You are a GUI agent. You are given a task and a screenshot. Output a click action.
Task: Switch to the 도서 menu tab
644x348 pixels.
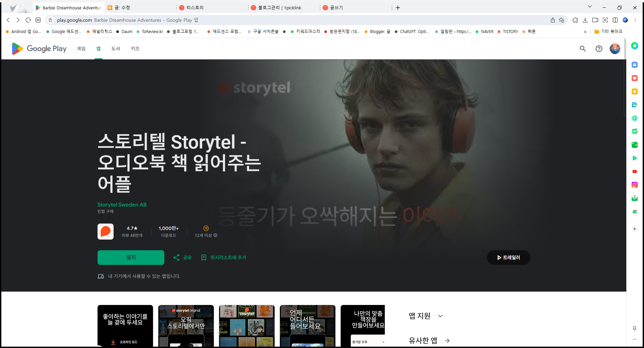(x=115, y=49)
